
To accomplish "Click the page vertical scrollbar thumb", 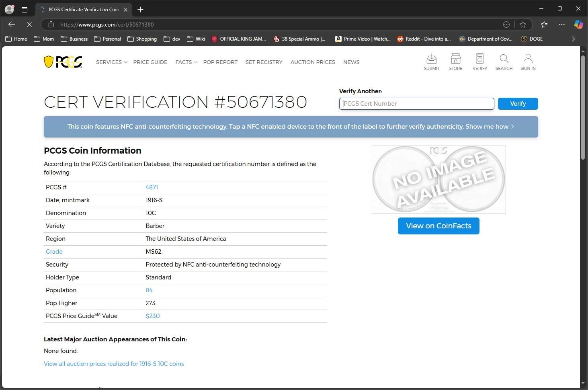I will [583, 108].
